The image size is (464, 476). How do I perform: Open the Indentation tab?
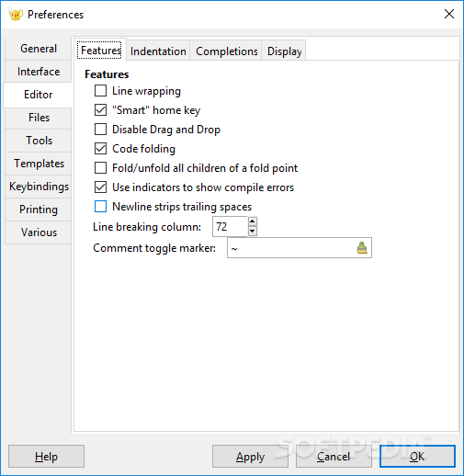[158, 51]
